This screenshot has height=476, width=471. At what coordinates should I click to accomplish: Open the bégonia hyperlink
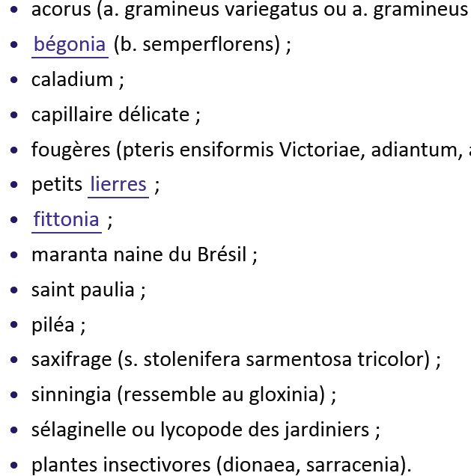click(x=70, y=45)
